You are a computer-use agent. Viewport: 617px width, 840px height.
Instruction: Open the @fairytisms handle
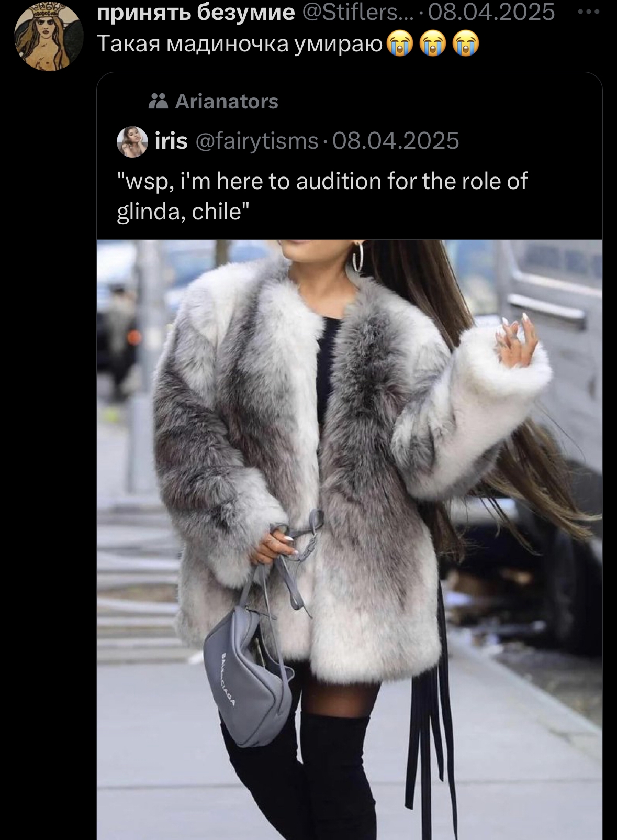pyautogui.click(x=256, y=141)
